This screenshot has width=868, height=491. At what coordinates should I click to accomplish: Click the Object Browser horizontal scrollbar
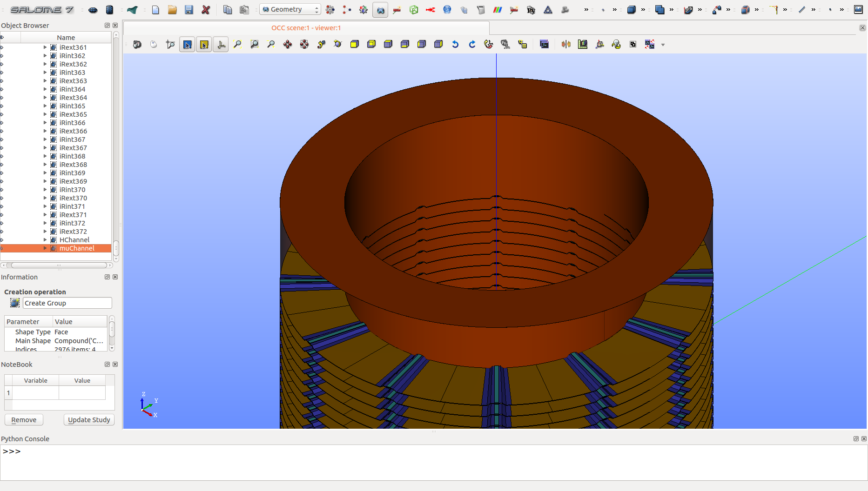pos(59,265)
